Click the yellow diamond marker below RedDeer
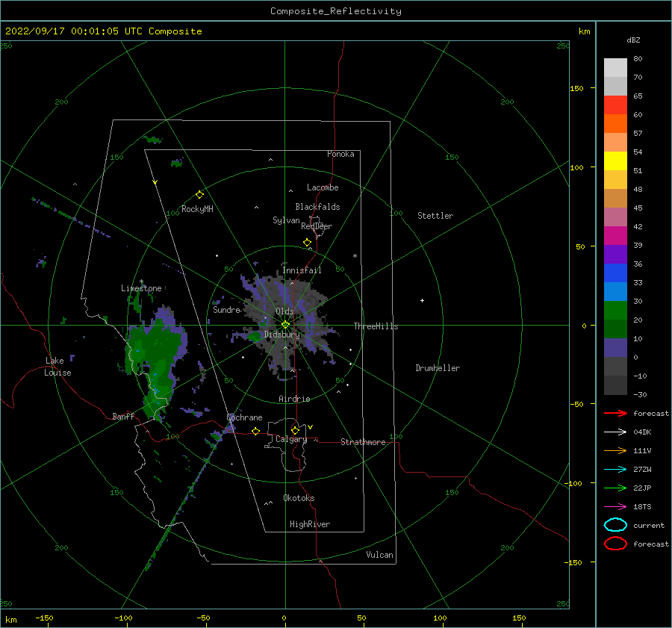Viewport: 672px width, 628px height. tap(307, 243)
